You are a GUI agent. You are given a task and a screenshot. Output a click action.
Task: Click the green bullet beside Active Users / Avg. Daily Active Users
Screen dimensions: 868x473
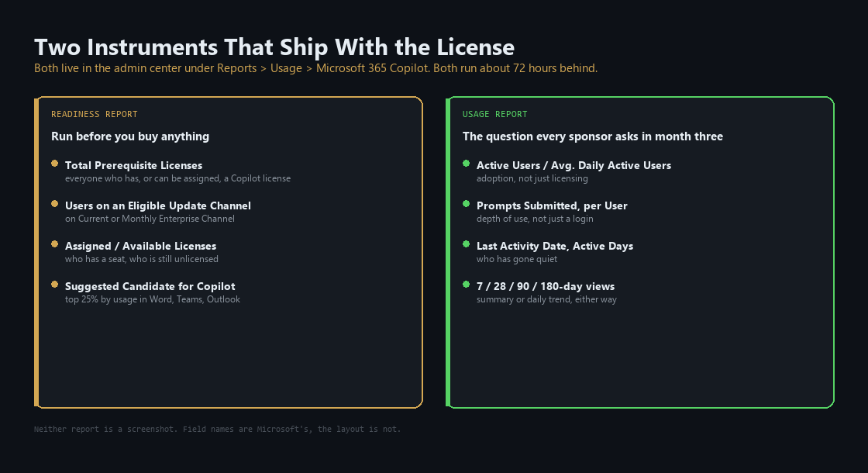coord(466,164)
